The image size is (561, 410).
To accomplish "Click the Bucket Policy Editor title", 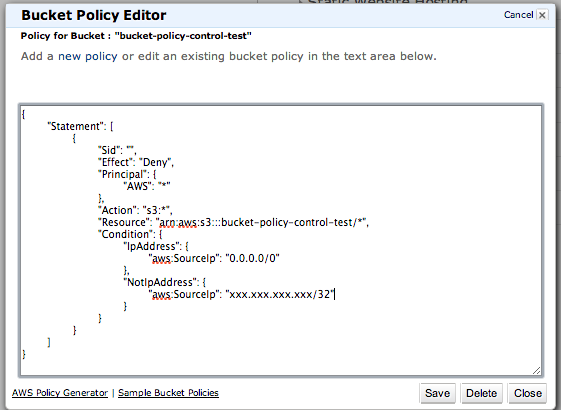I will pos(94,15).
